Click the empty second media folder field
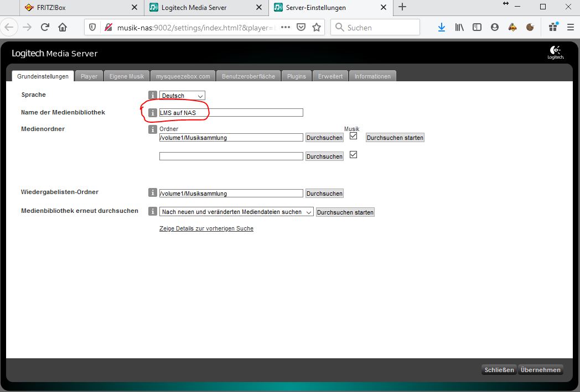 click(231, 156)
